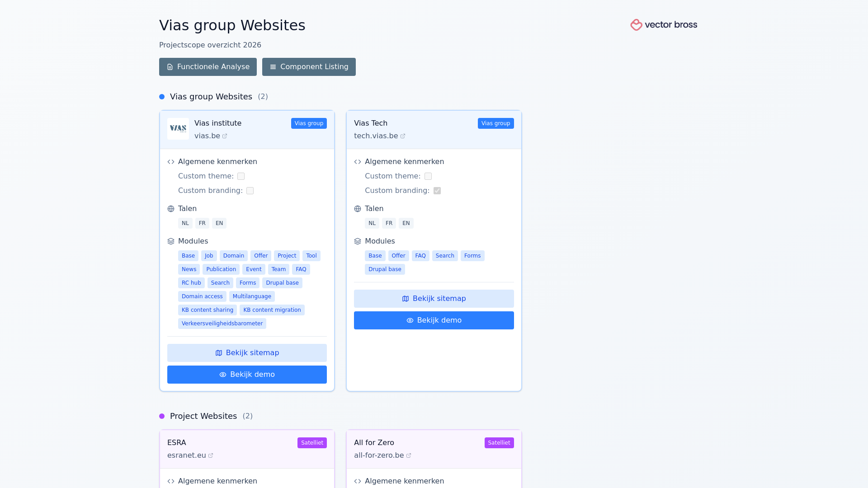Click the blue dot before Vias group Websites section
This screenshot has height=488, width=868.
point(162,97)
